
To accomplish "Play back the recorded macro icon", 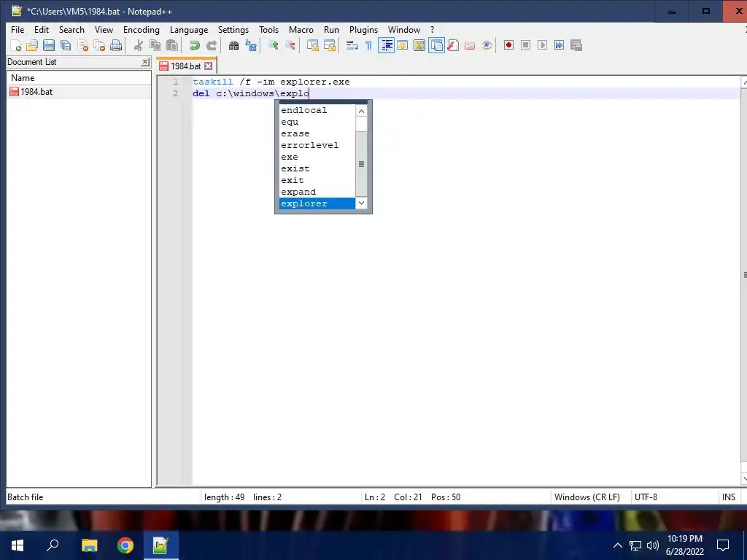I will click(542, 45).
